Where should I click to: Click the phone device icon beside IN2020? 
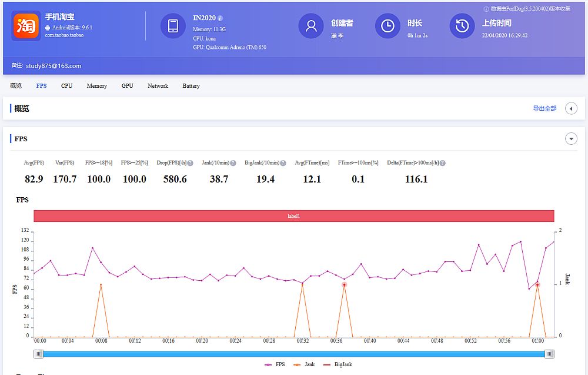tap(172, 25)
